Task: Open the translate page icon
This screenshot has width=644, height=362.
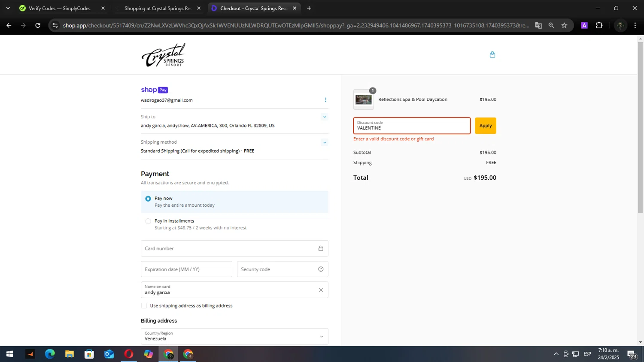Action: pyautogui.click(x=538, y=25)
